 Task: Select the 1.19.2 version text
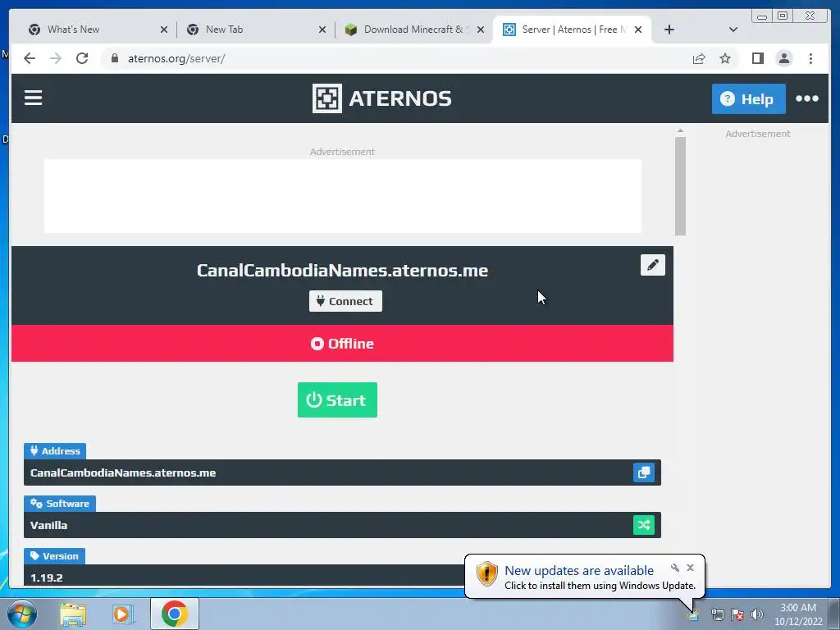pos(47,578)
